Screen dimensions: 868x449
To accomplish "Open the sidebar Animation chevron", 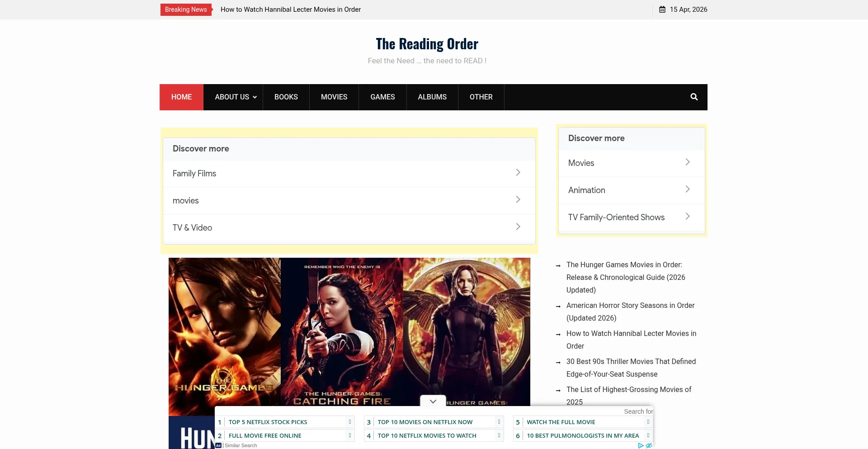I will (x=688, y=189).
